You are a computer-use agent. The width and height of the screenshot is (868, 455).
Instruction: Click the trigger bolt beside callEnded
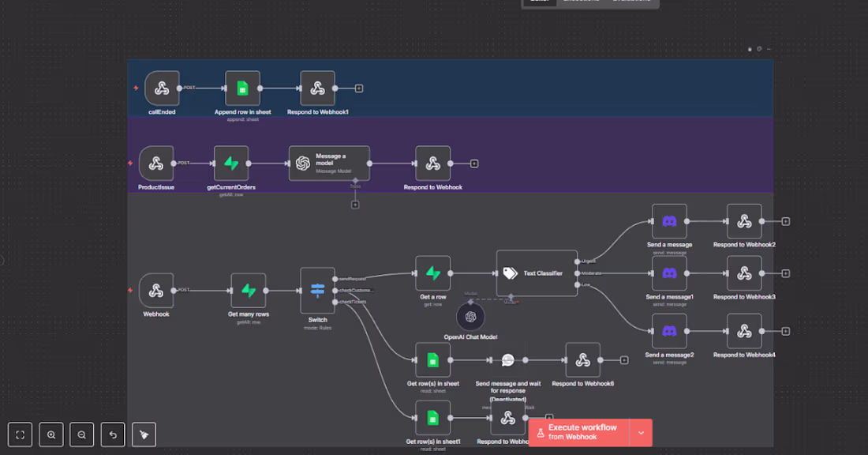point(136,88)
